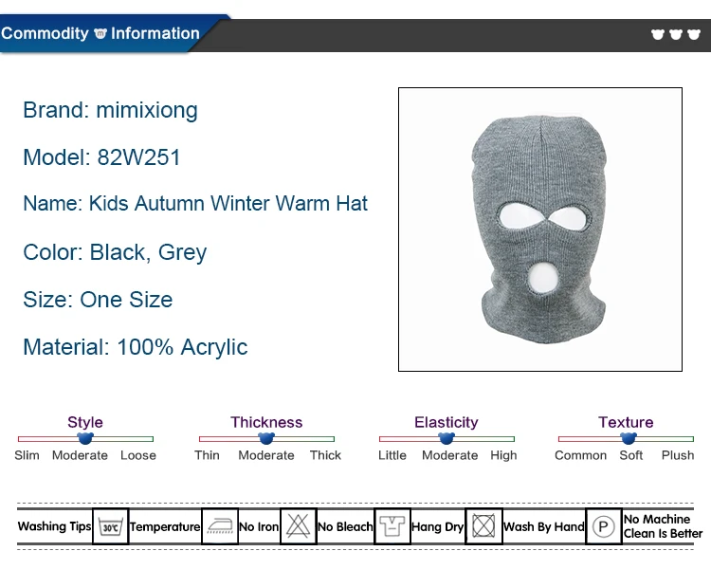Click the Style slider bear marker

tap(85, 438)
